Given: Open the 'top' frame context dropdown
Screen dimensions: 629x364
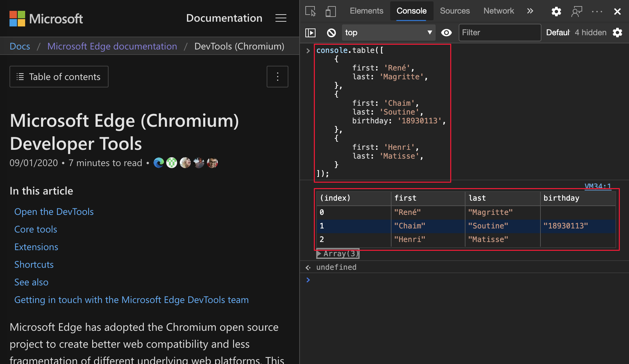Looking at the screenshot, I should pyautogui.click(x=388, y=33).
